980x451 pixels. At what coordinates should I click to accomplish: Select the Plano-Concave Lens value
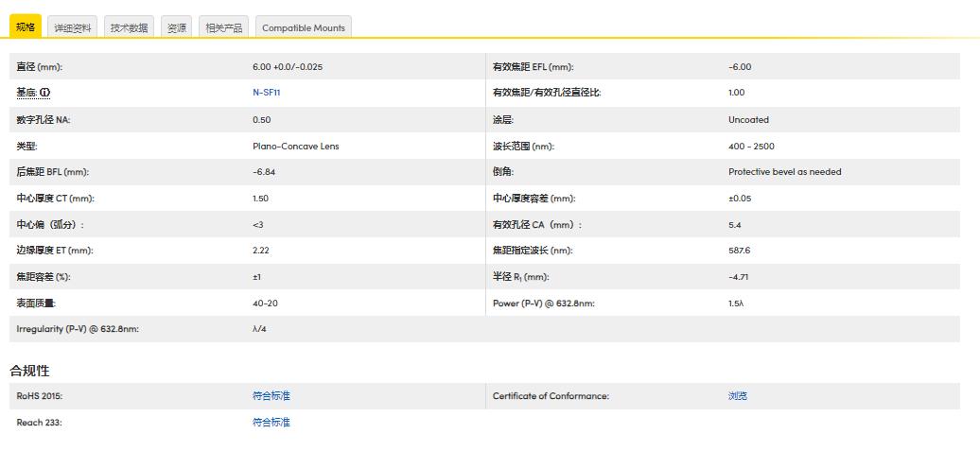(296, 147)
